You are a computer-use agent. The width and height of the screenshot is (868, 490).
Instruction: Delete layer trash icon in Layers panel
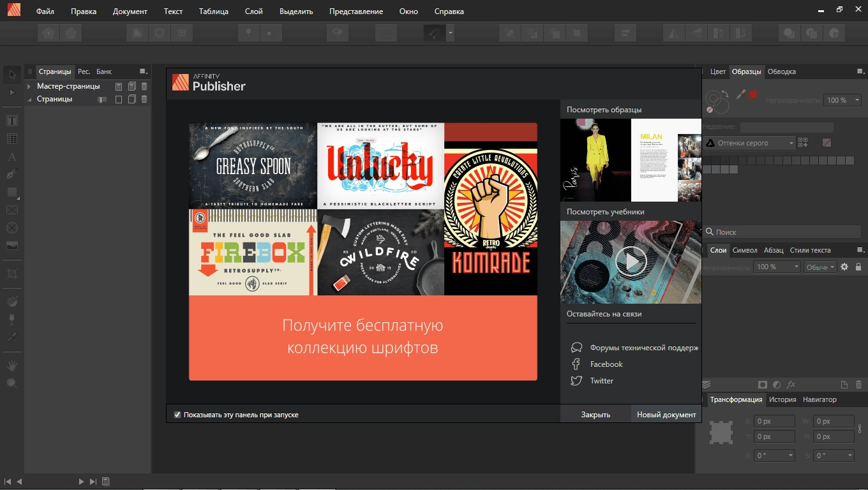click(x=858, y=384)
